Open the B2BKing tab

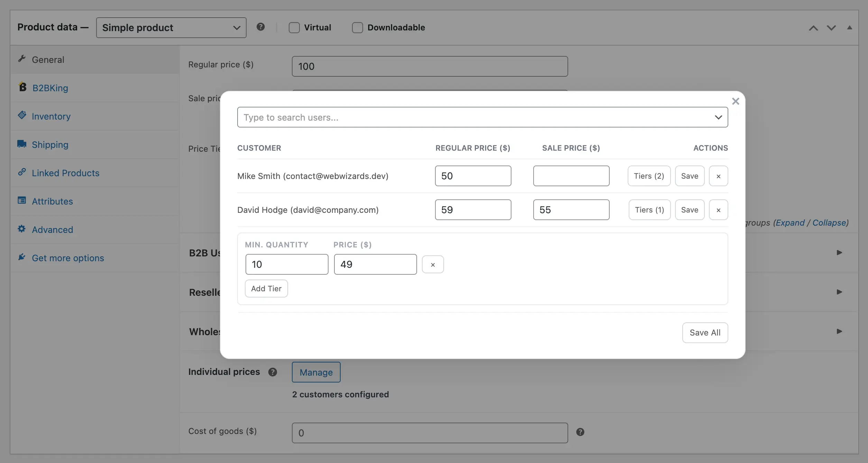(50, 88)
